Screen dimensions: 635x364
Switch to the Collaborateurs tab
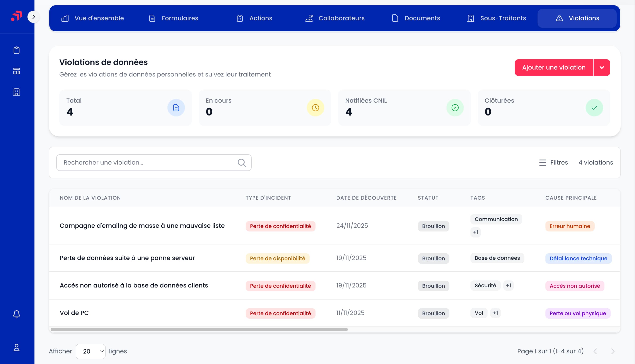coord(335,18)
